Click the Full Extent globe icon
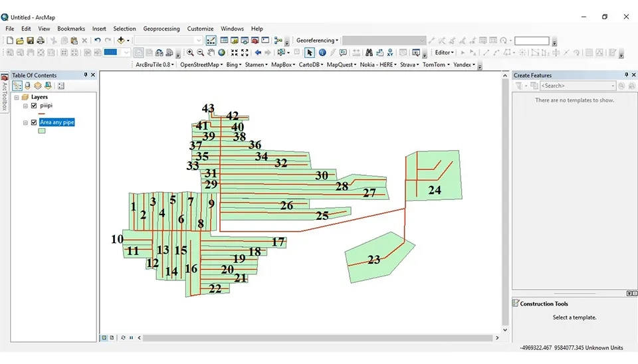 click(x=222, y=52)
